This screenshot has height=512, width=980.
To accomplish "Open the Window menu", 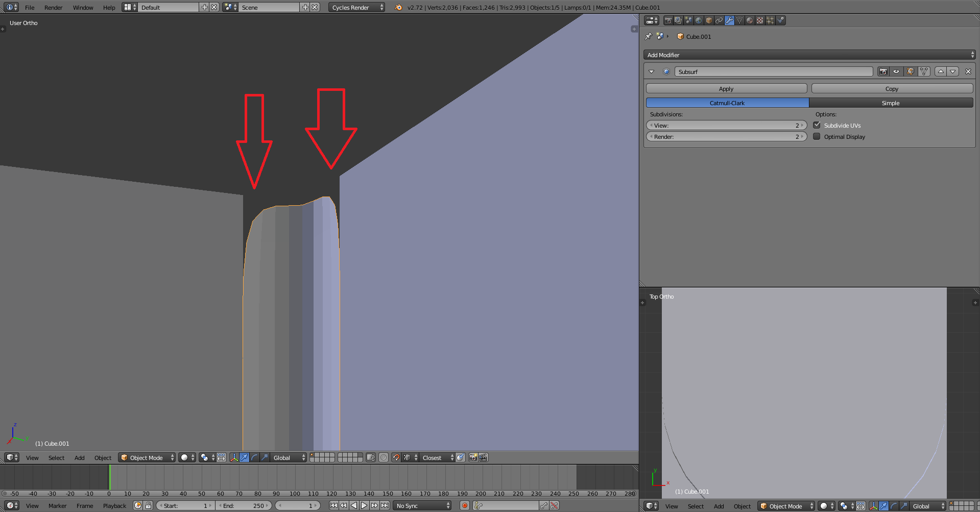I will [83, 8].
